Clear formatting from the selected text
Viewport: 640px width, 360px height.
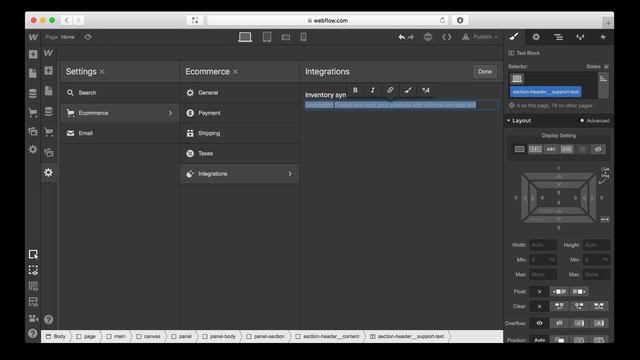(426, 90)
